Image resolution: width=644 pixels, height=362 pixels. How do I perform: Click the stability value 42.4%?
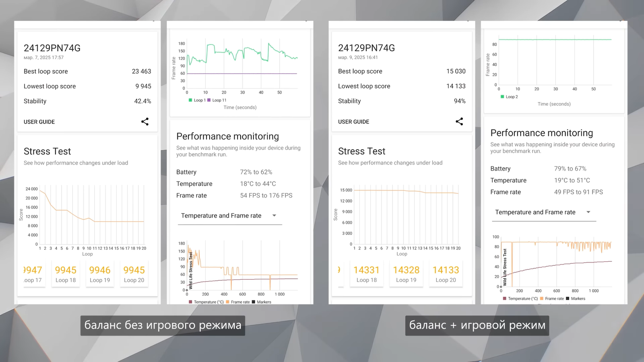coord(142,101)
